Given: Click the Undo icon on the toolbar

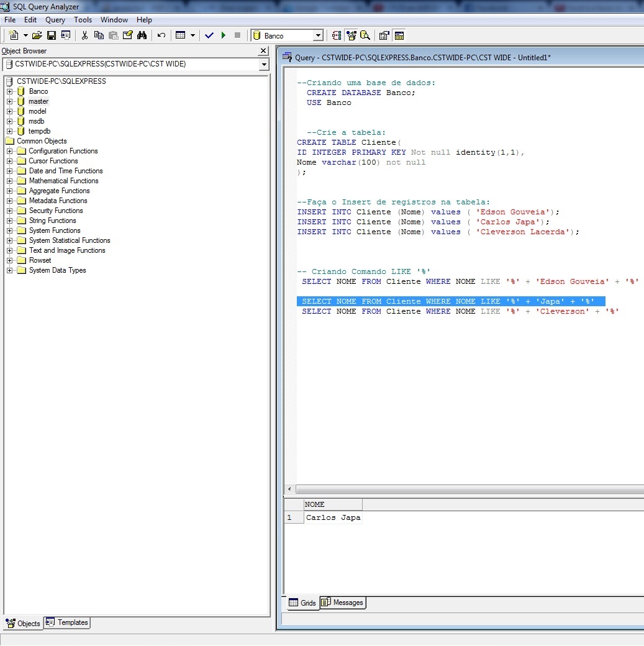Looking at the screenshot, I should point(161,35).
